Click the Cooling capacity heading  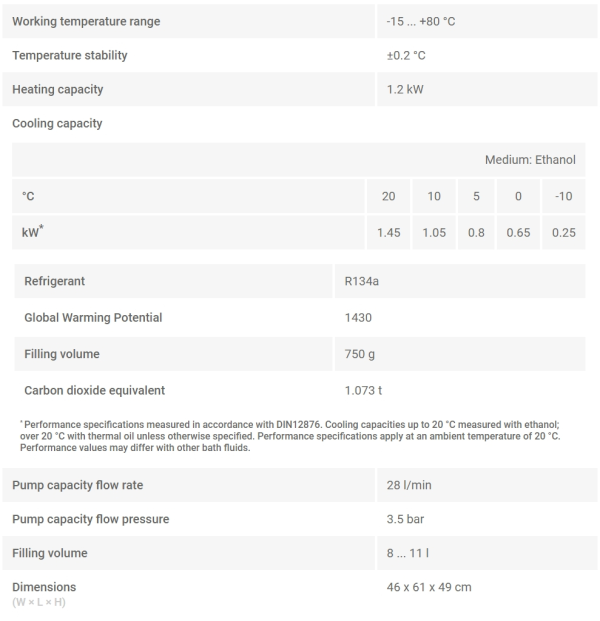coord(57,124)
